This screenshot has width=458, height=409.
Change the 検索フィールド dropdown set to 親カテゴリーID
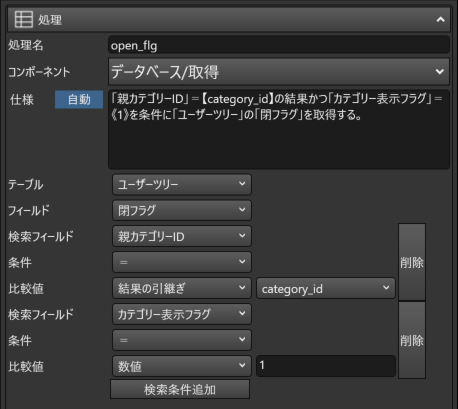[182, 236]
